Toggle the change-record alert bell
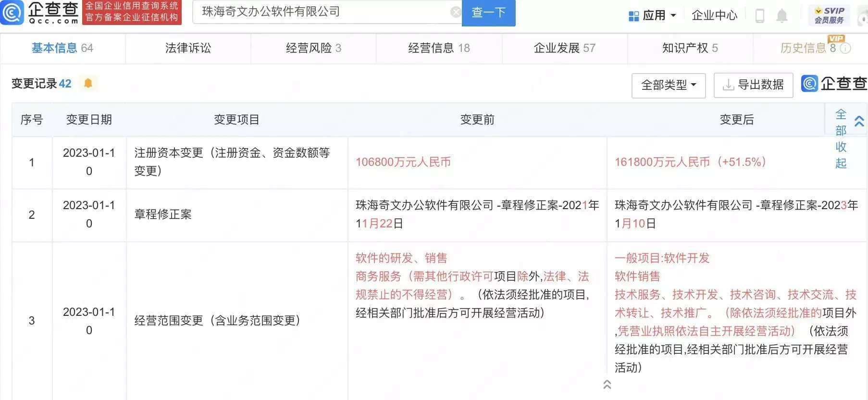868x400 pixels. [x=88, y=83]
